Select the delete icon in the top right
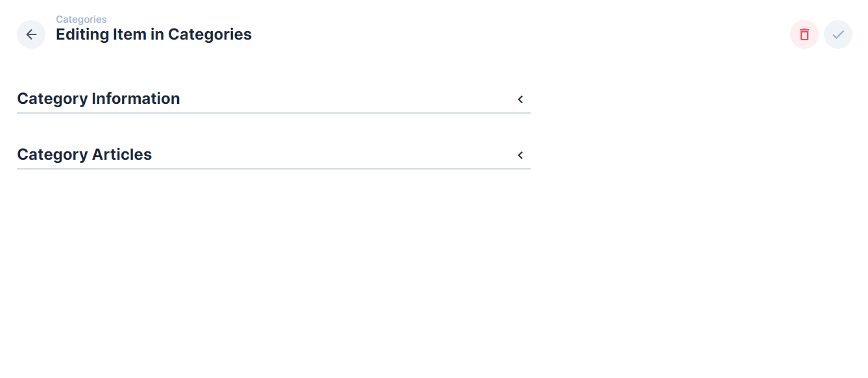Image resolution: width=868 pixels, height=378 pixels. pos(804,34)
